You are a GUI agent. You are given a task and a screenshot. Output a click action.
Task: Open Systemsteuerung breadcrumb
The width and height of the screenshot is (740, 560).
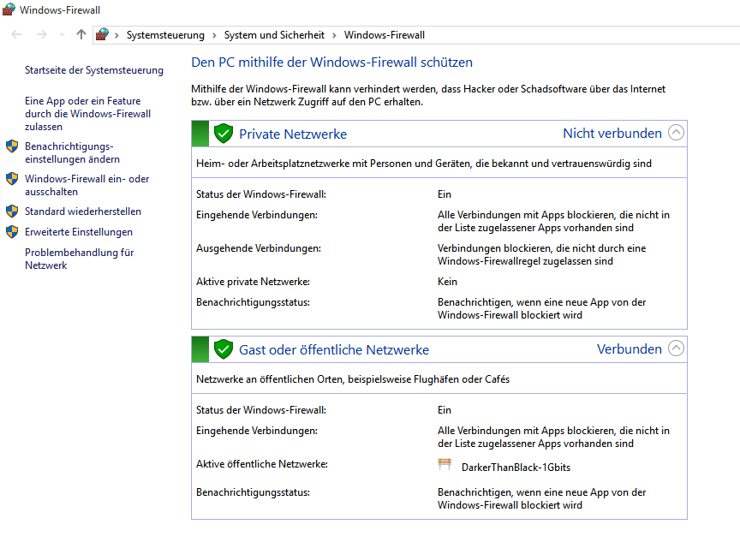165,35
